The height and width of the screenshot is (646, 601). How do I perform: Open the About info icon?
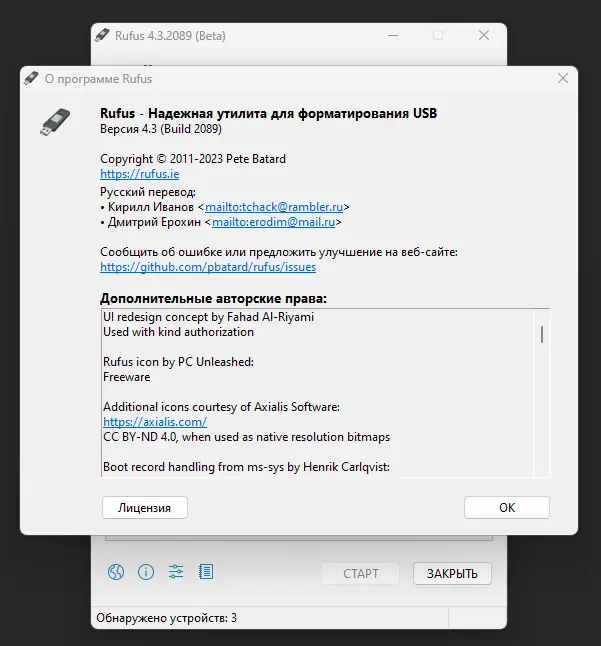click(x=146, y=572)
